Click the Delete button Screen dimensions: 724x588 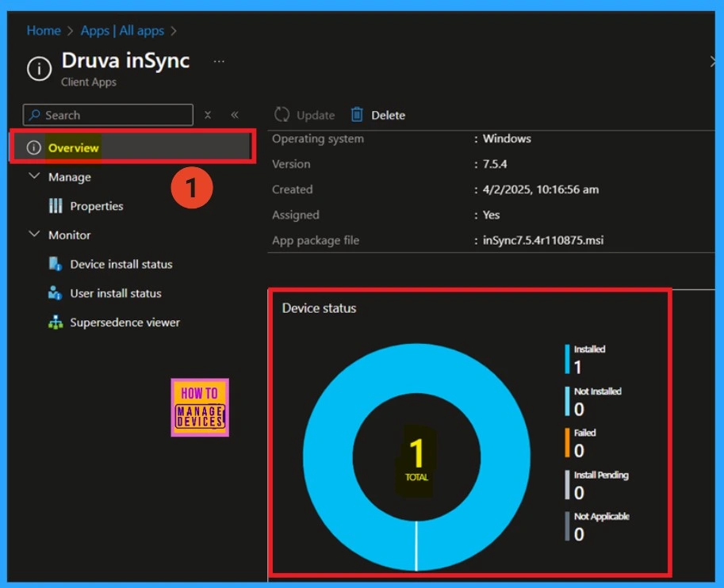pos(378,115)
